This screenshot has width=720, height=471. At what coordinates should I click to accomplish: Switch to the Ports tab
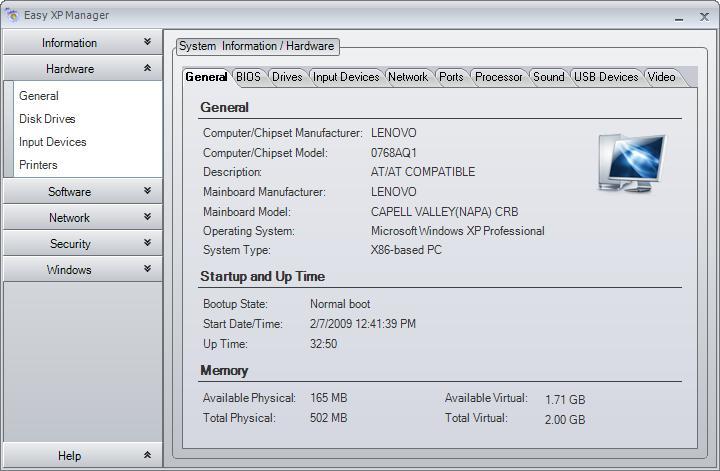451,77
